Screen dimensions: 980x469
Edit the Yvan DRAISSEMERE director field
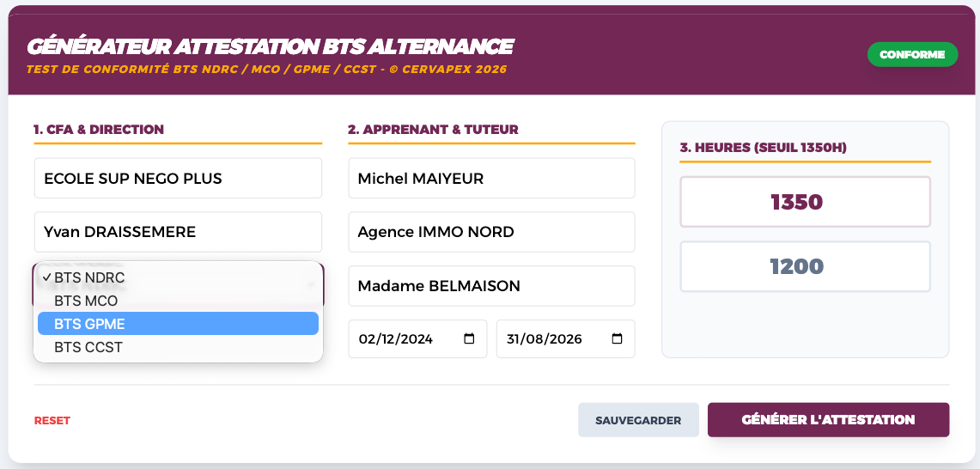[178, 232]
